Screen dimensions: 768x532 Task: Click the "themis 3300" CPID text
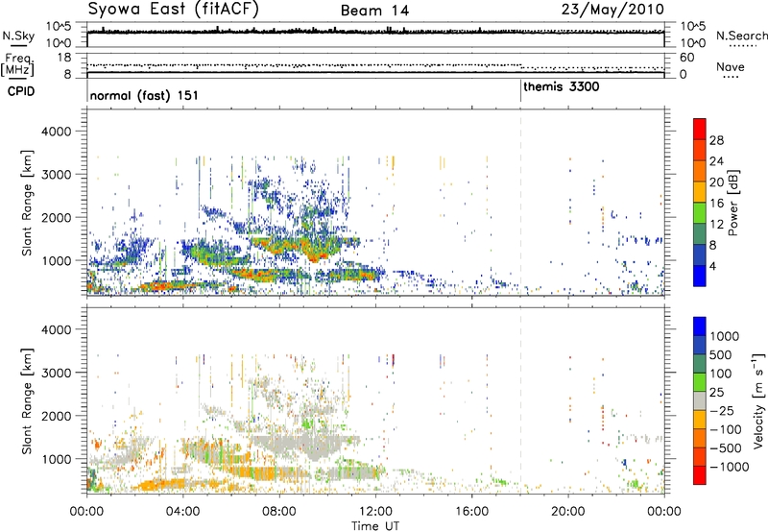click(x=562, y=87)
